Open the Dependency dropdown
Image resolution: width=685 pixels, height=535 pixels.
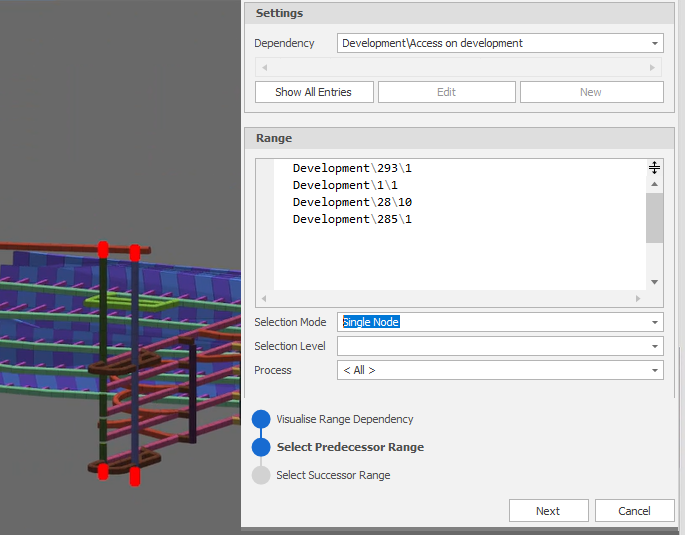(x=655, y=44)
